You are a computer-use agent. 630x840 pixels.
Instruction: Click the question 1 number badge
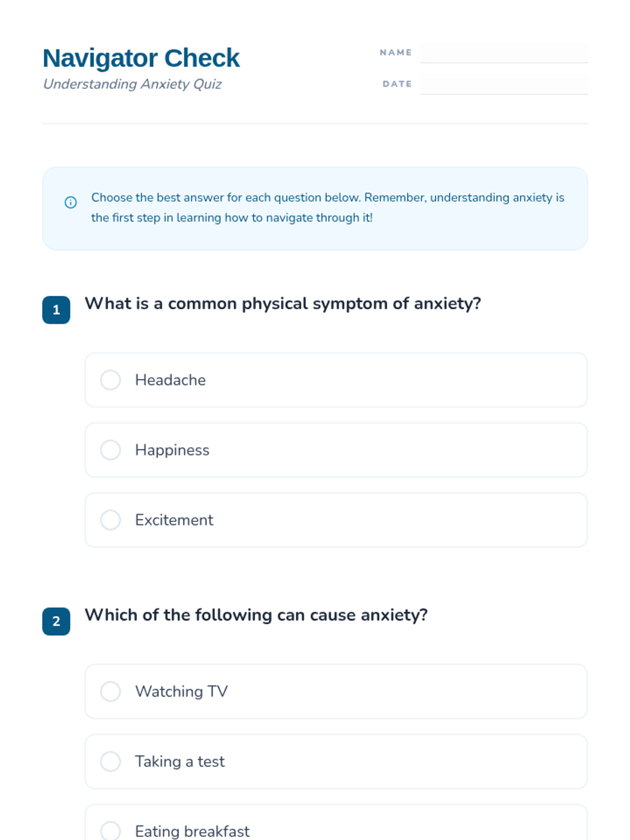pyautogui.click(x=56, y=310)
